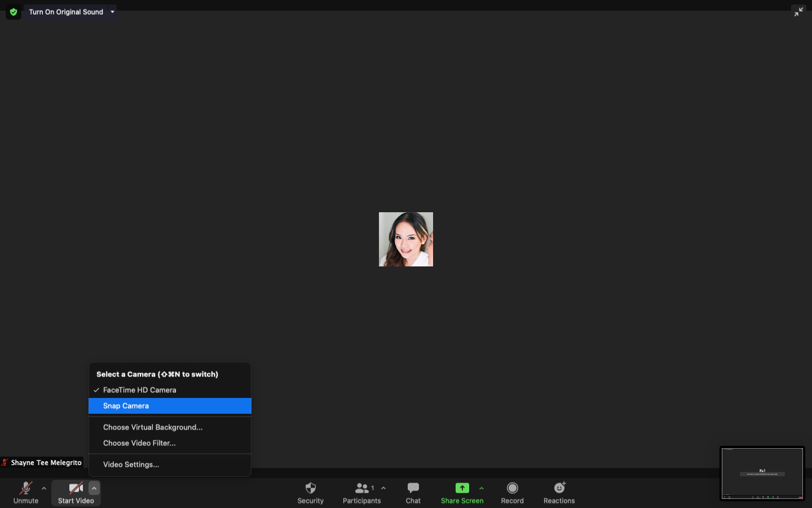Click the Select a Camera header text
The height and width of the screenshot is (508, 812).
click(x=157, y=374)
